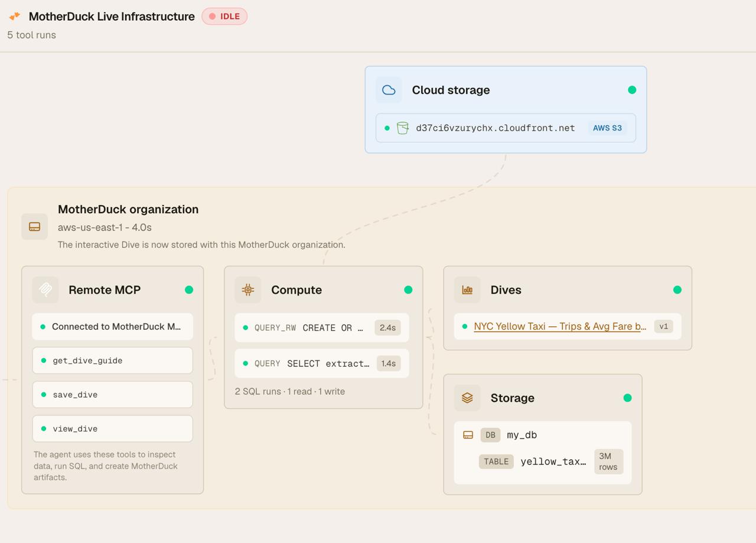Select the Connected to MotherDuck M... row
756x543 pixels.
point(112,327)
